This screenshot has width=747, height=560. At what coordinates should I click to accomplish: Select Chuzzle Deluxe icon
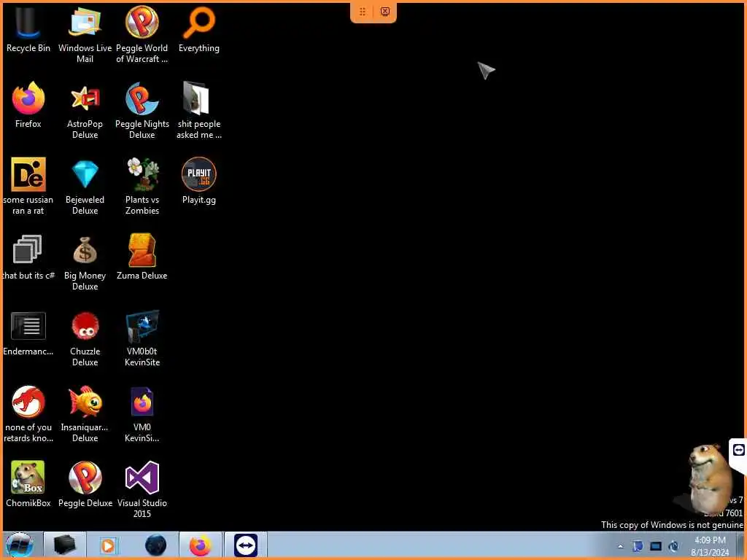(85, 338)
